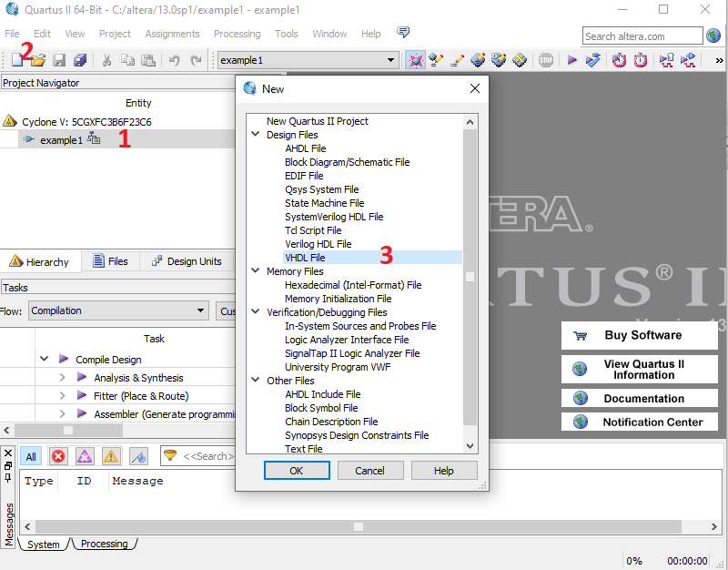Open the File menu
Screen dimensions: 728x570
(x=12, y=34)
